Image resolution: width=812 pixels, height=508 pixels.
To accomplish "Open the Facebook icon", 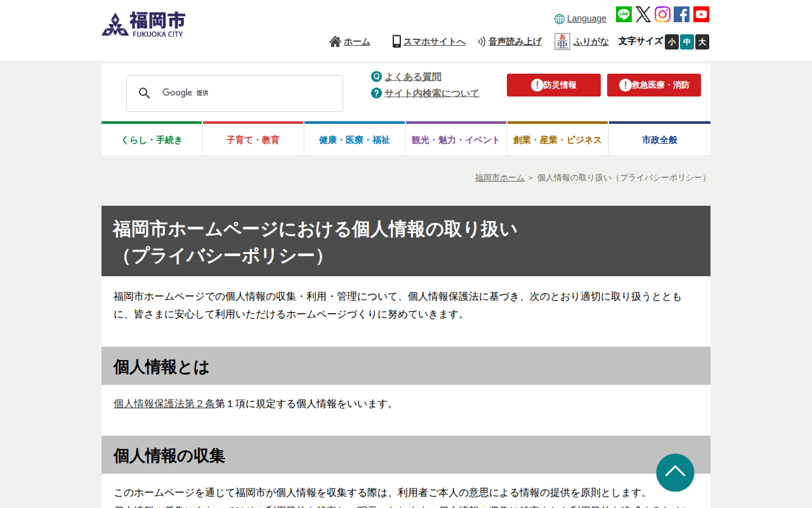I will click(x=681, y=14).
